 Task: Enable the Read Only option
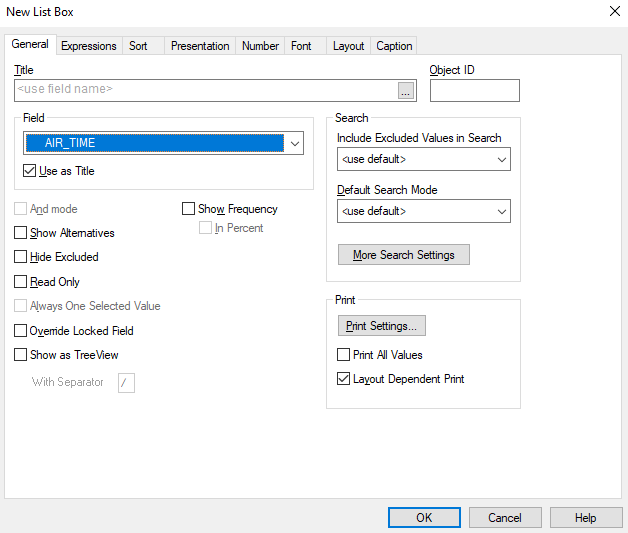(20, 282)
